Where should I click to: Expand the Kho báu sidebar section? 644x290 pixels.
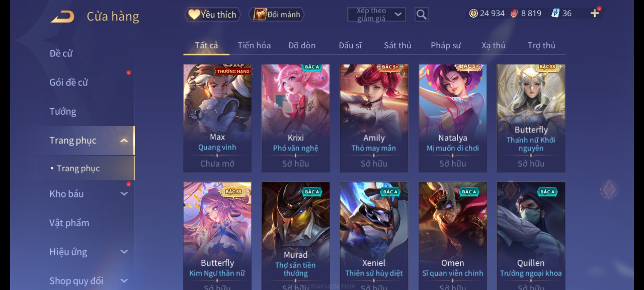click(124, 194)
